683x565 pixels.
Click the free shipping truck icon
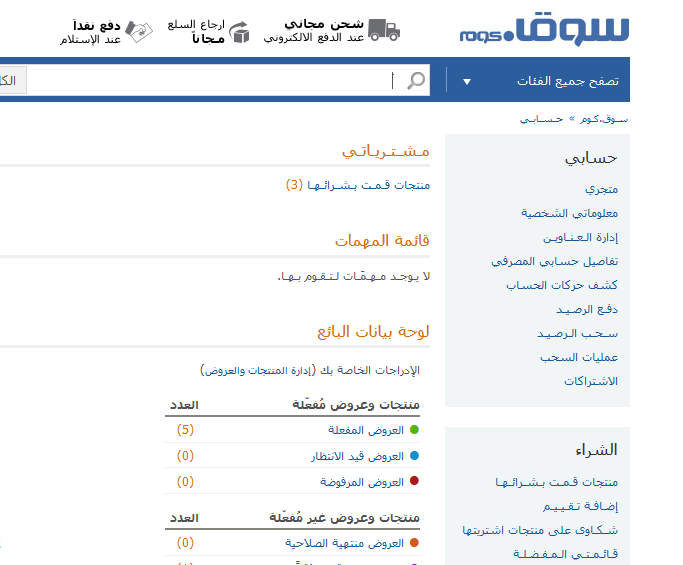384,30
